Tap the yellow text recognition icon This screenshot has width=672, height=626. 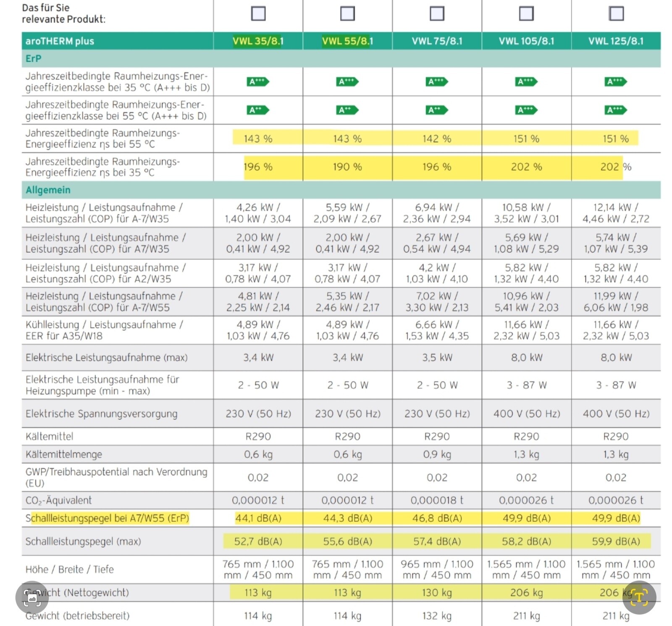[639, 597]
